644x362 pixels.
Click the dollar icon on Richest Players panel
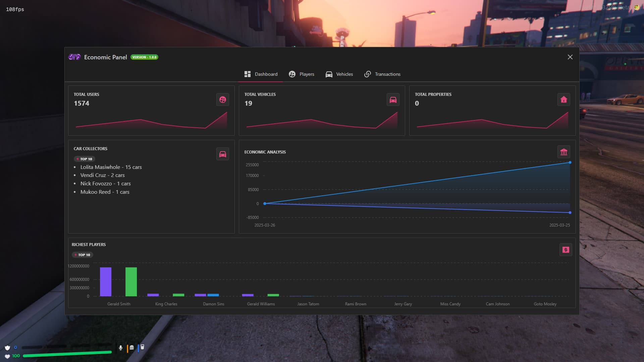pyautogui.click(x=566, y=250)
